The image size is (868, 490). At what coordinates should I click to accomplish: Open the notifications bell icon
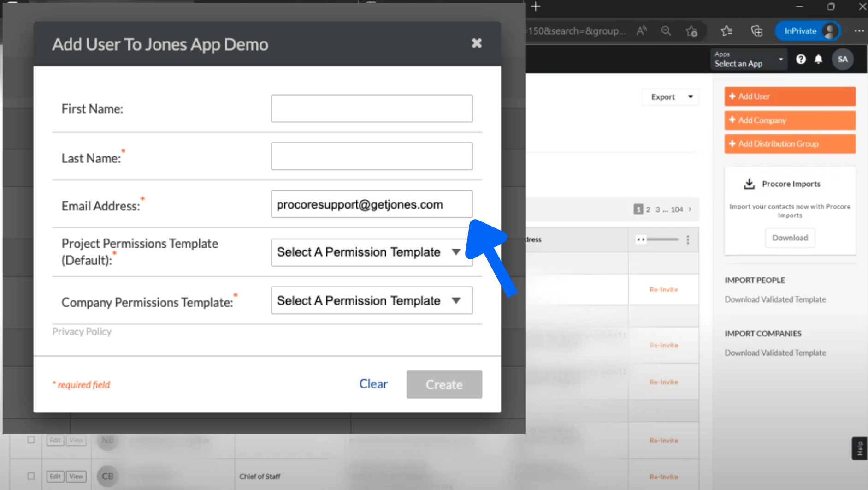point(818,59)
